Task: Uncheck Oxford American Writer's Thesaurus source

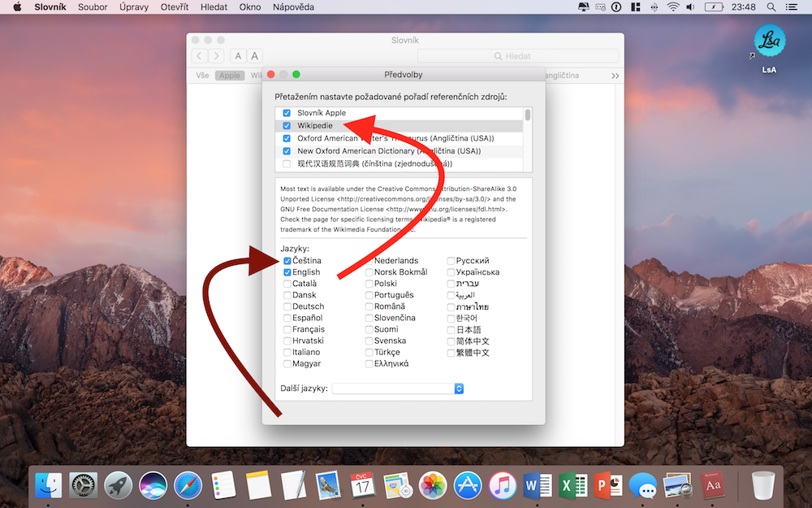Action: pos(287,138)
